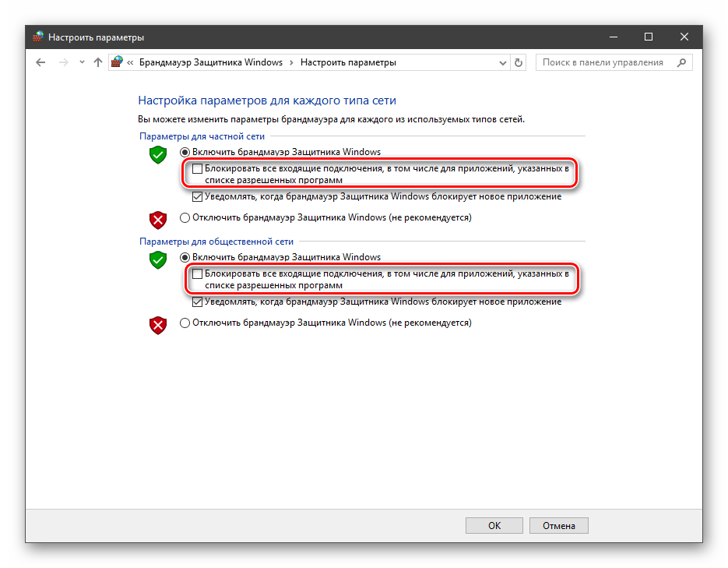Screen dimensions: 728x568
Task: Select turn off firewall radio for private network
Action: (x=185, y=217)
